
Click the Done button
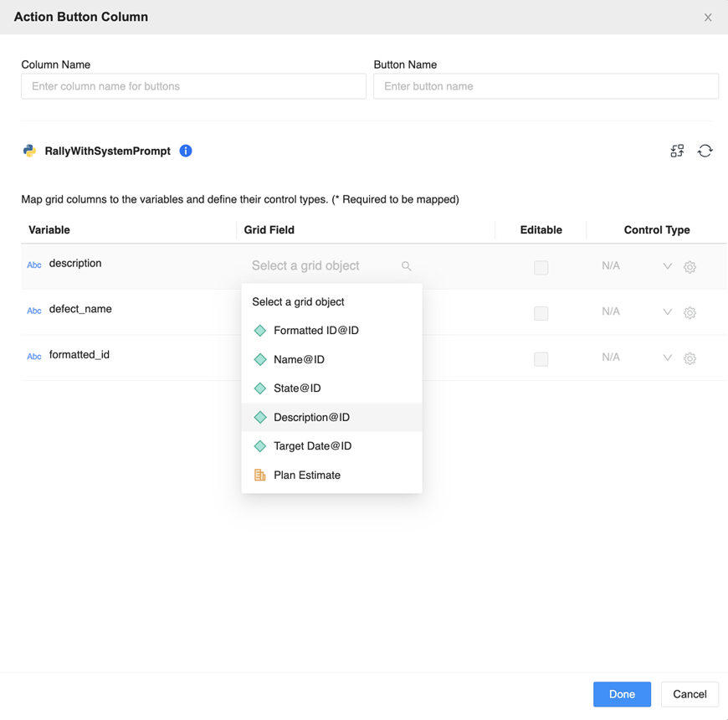tap(622, 694)
